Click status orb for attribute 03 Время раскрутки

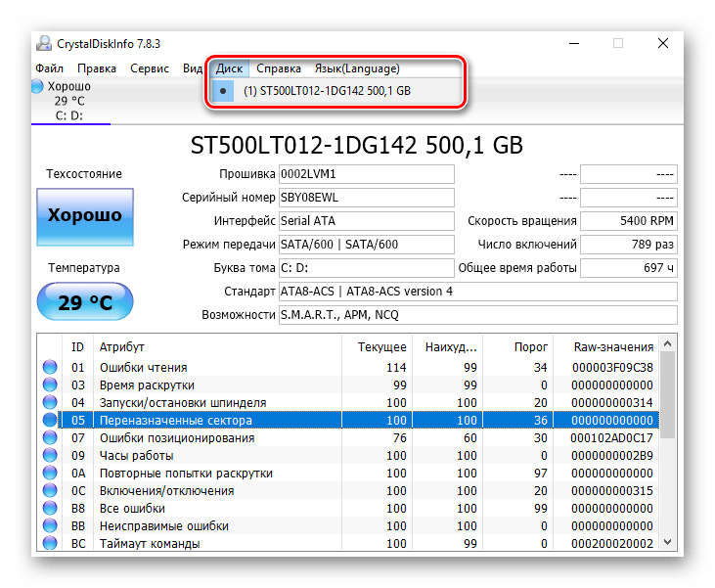pyautogui.click(x=50, y=385)
